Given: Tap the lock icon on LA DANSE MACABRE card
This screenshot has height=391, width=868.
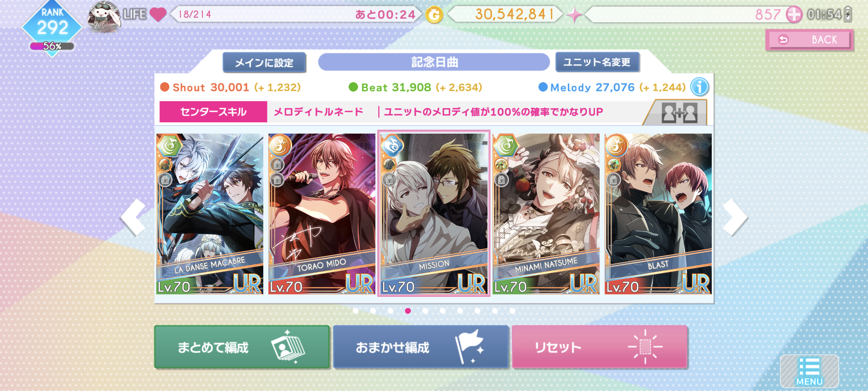Looking at the screenshot, I should pyautogui.click(x=165, y=180).
